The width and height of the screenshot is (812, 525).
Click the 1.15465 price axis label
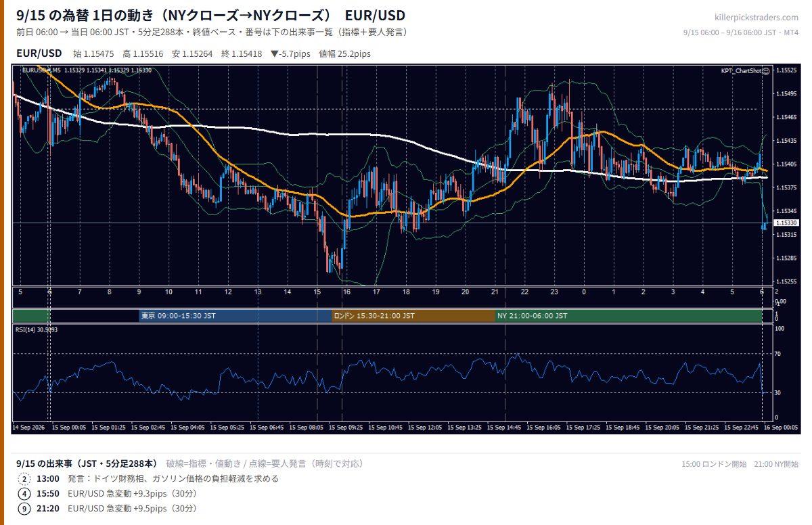click(x=786, y=117)
